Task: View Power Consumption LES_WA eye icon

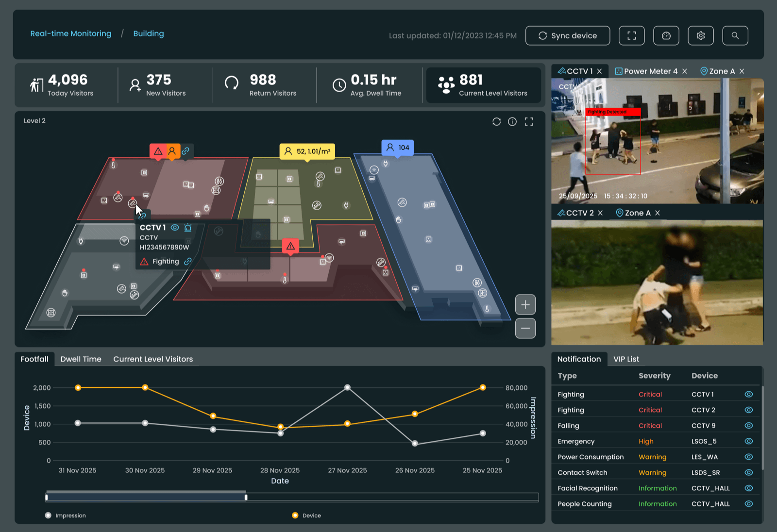Action: click(x=748, y=457)
